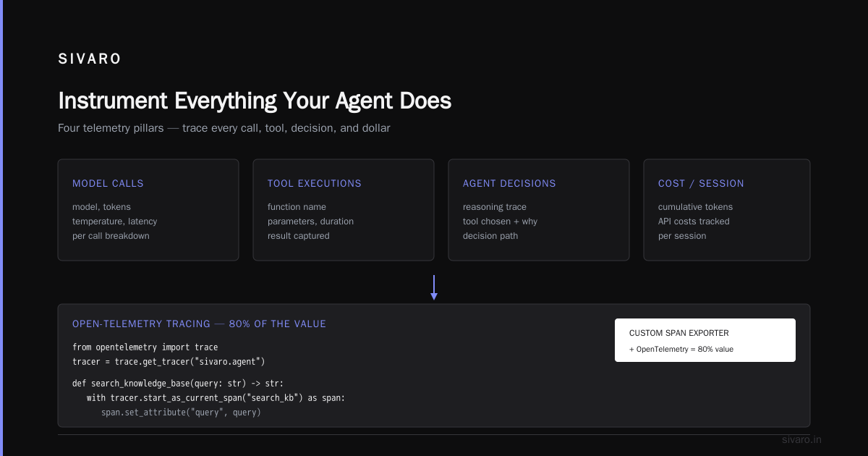
Task: Select the AGENT DECISIONS card title
Action: pos(509,184)
